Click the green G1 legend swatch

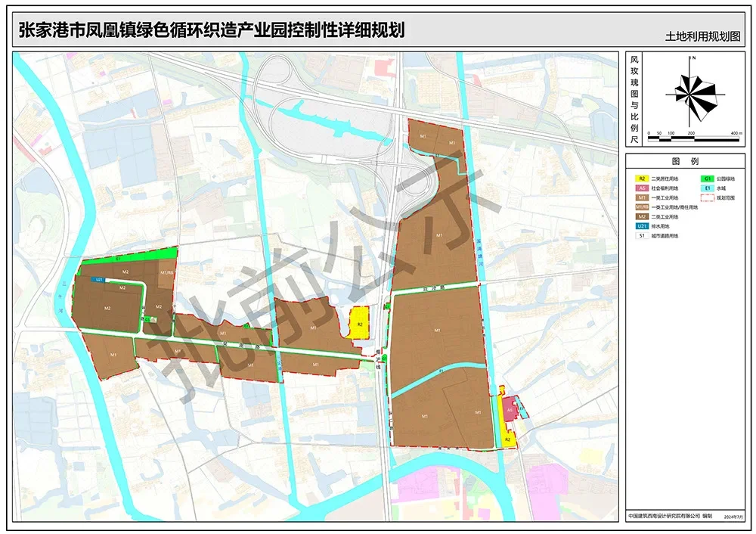tap(708, 179)
